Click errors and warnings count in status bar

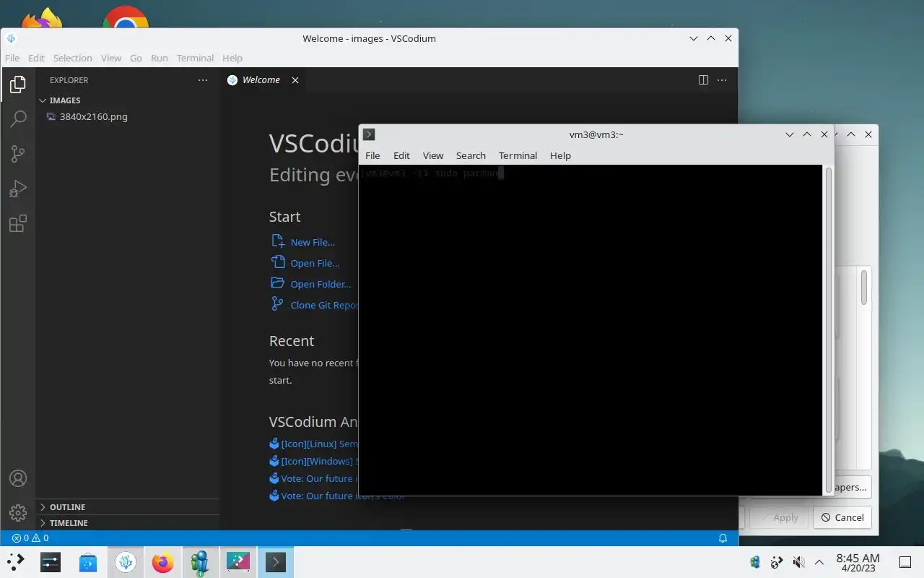coord(30,538)
